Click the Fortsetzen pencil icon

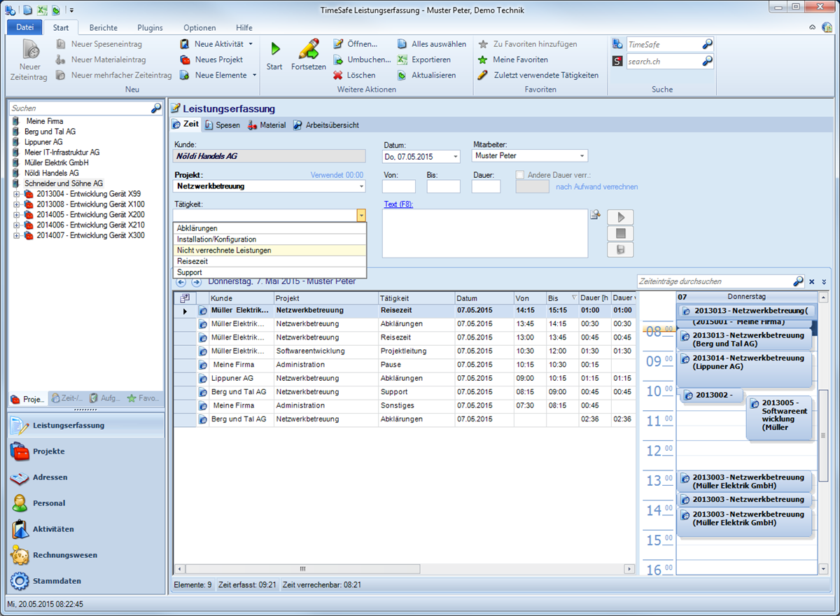tap(308, 49)
